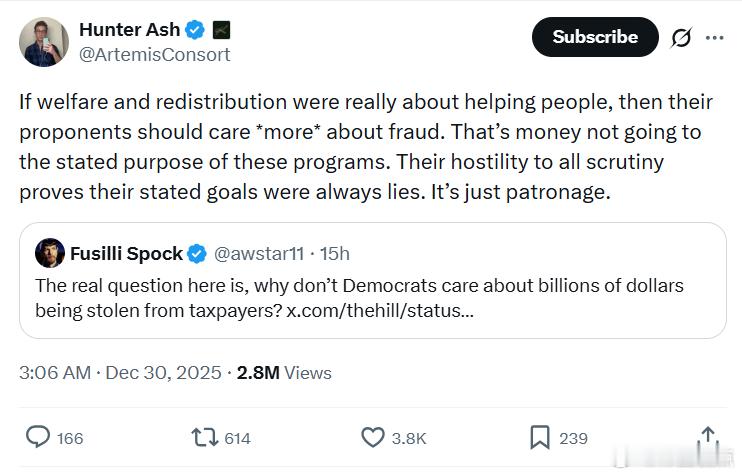Like the post with the heart icon

coord(372,437)
